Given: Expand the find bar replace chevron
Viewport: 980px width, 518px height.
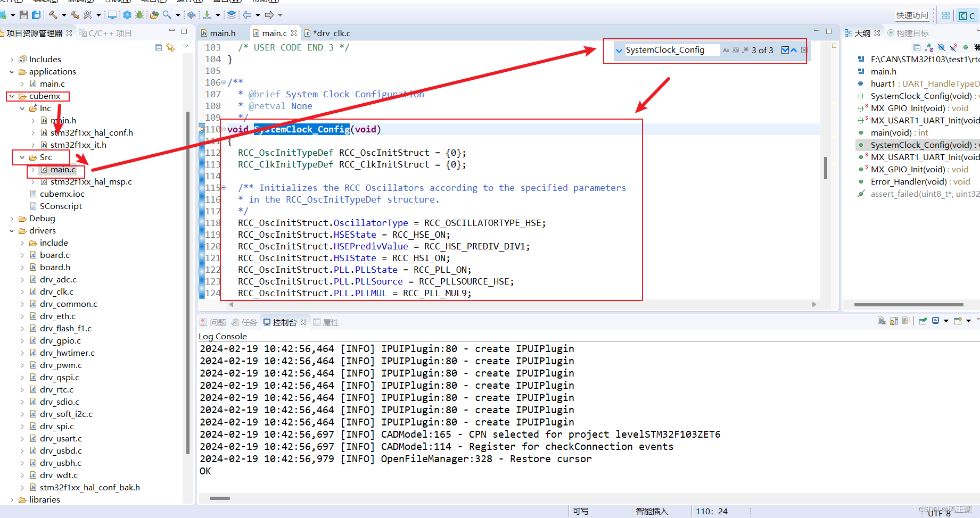Looking at the screenshot, I should coord(619,51).
